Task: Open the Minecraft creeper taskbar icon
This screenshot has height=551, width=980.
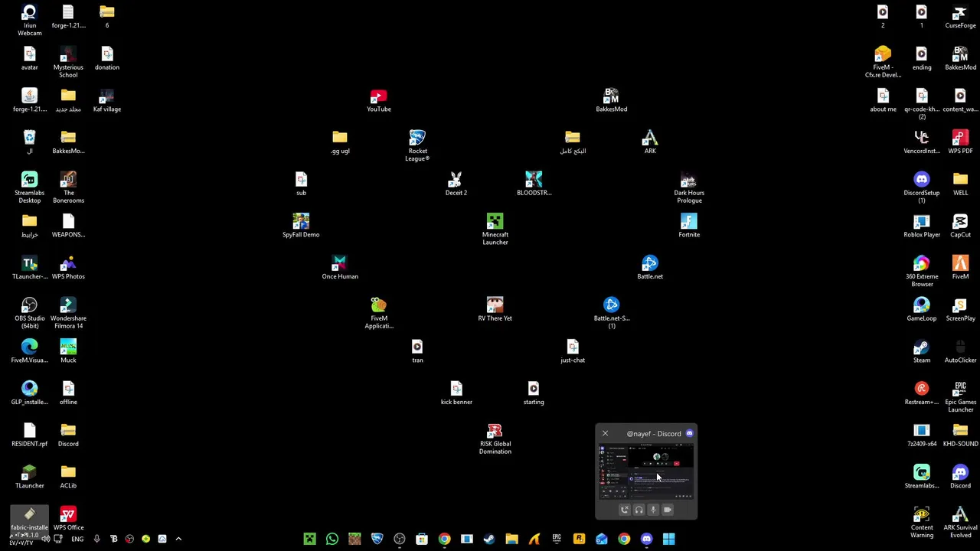Action: click(309, 539)
